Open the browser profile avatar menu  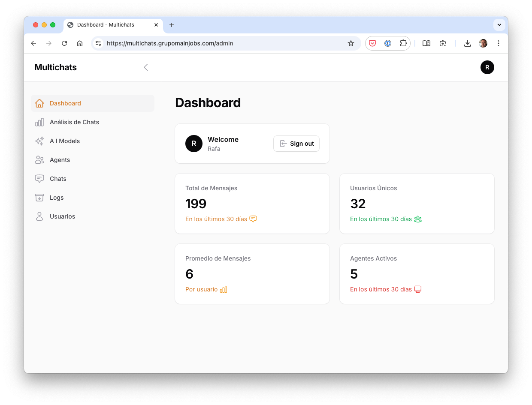pos(483,43)
